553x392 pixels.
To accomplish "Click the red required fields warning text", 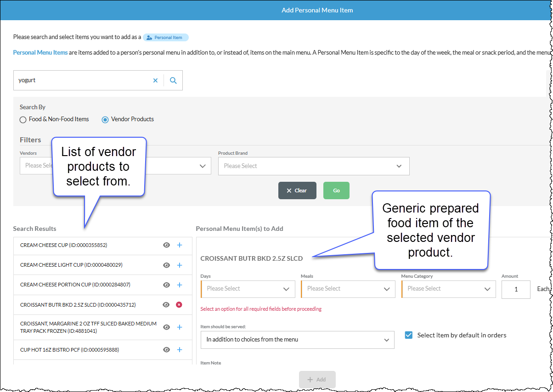I will 261,309.
